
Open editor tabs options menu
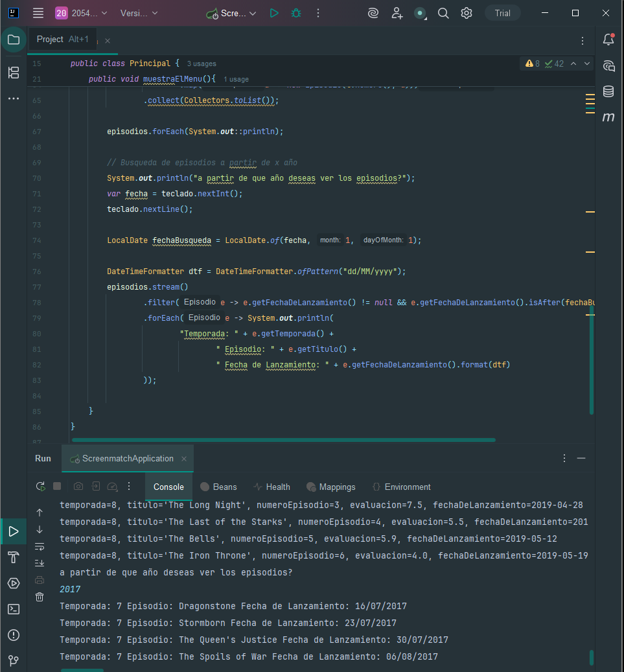582,41
